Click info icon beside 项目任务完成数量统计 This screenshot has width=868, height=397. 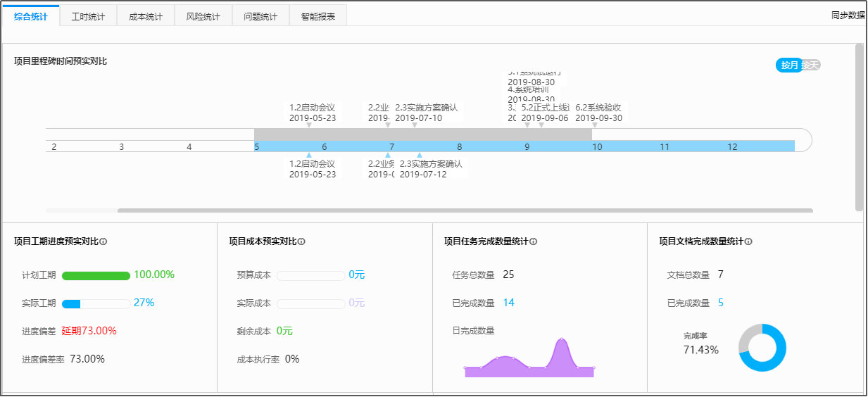[x=533, y=241]
